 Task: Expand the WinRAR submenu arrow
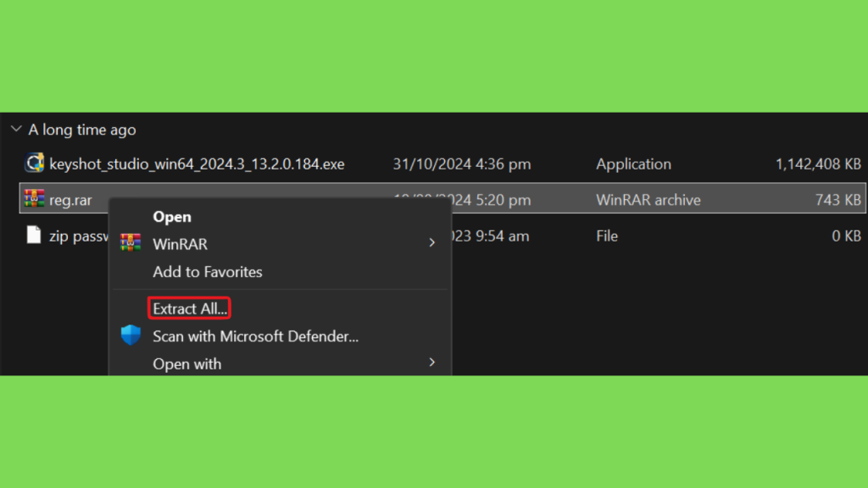click(431, 243)
